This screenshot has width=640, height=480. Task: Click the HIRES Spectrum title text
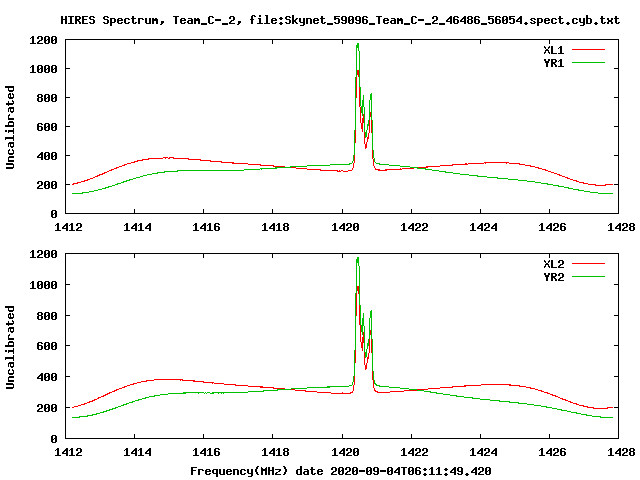pos(340,20)
